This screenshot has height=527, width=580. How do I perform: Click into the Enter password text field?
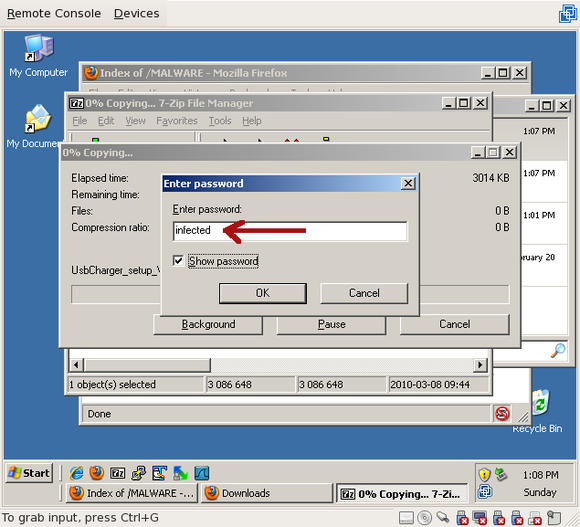pyautogui.click(x=290, y=231)
